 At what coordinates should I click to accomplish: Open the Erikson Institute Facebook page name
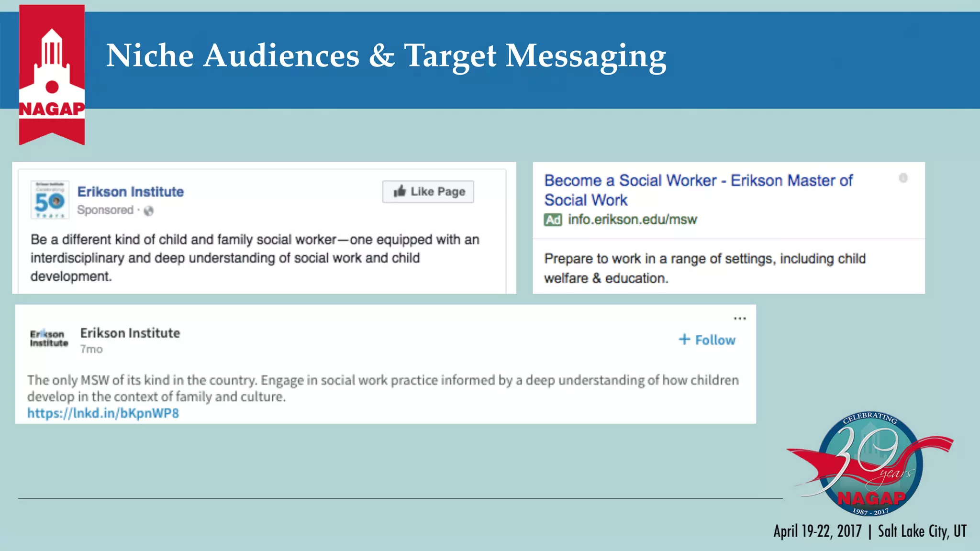click(x=131, y=192)
